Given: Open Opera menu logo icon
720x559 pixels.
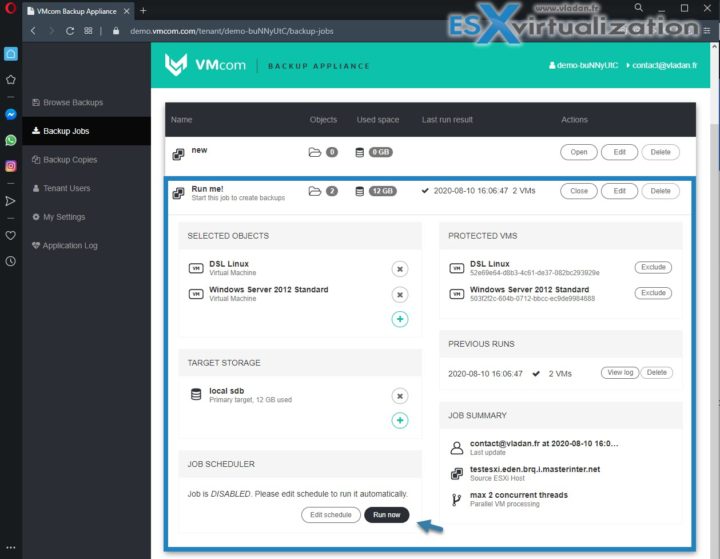Looking at the screenshot, I should click(x=10, y=8).
